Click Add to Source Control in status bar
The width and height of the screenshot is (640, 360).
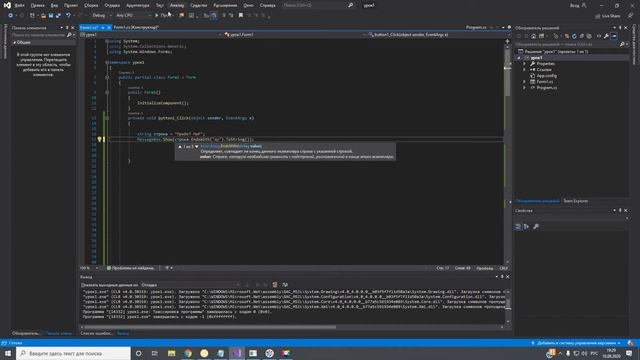pyautogui.click(x=576, y=343)
